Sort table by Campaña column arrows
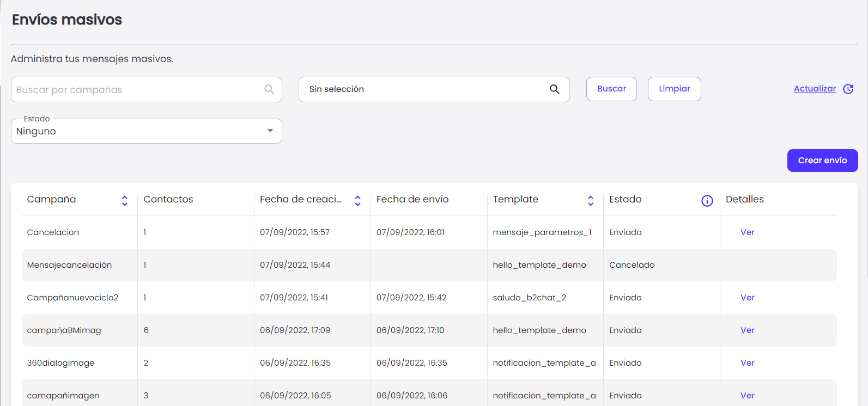The image size is (868, 406). click(125, 201)
